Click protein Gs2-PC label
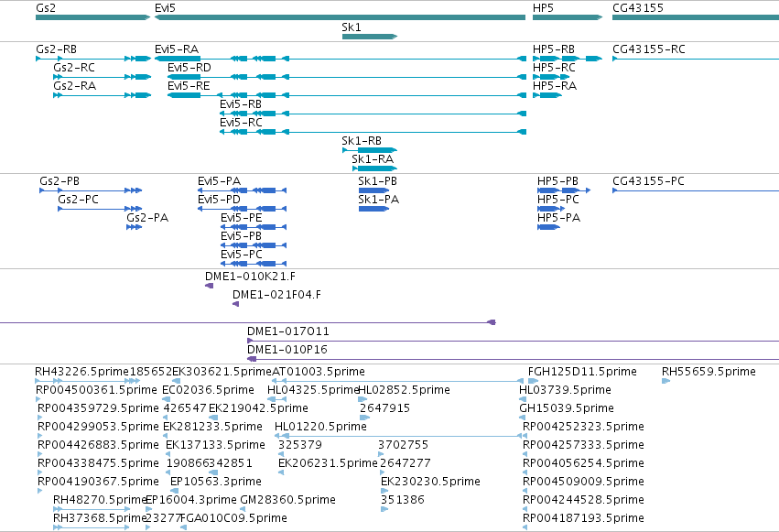779x532 pixels. [x=79, y=200]
